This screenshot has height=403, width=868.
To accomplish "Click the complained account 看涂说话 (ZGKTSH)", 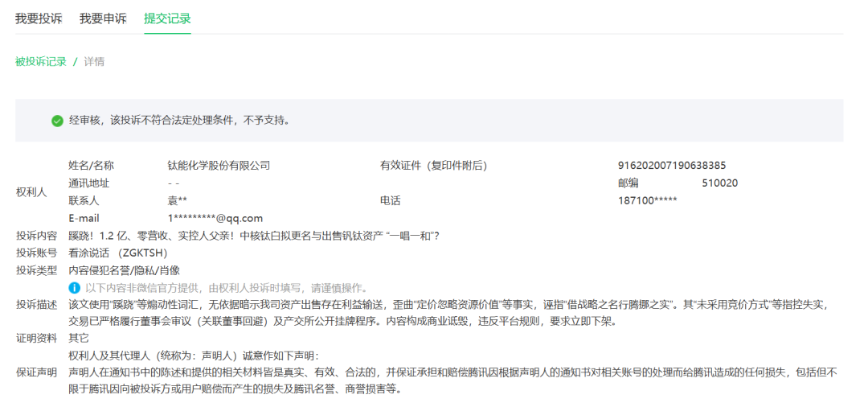I will coord(118,253).
